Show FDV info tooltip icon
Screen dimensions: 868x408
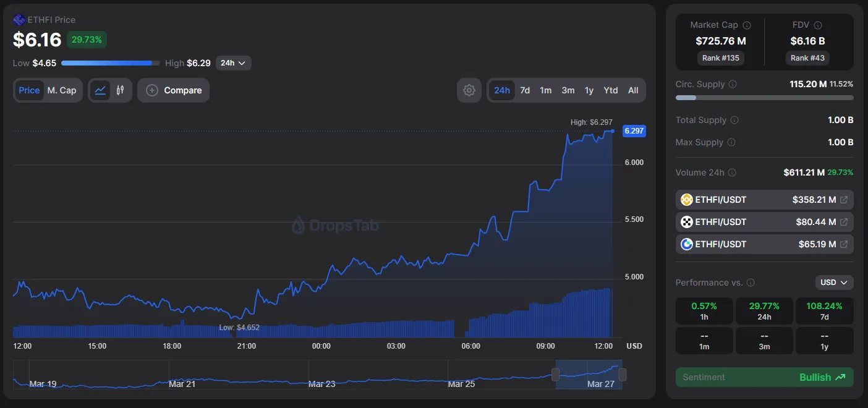click(x=818, y=25)
